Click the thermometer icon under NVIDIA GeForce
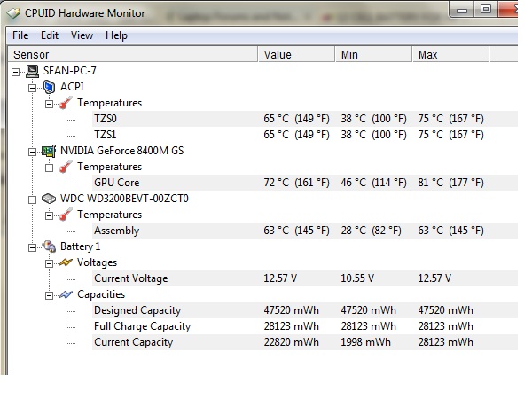The height and width of the screenshot is (399, 532). point(66,167)
